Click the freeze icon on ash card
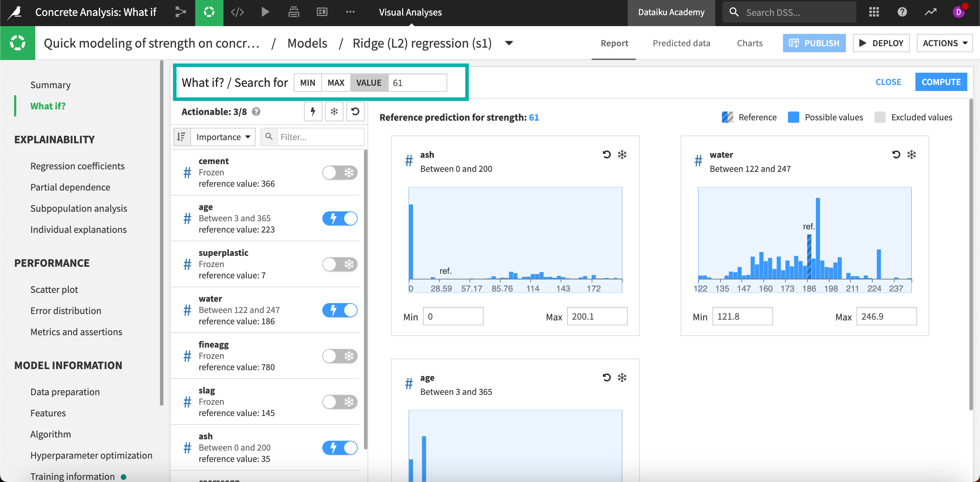 tap(622, 154)
